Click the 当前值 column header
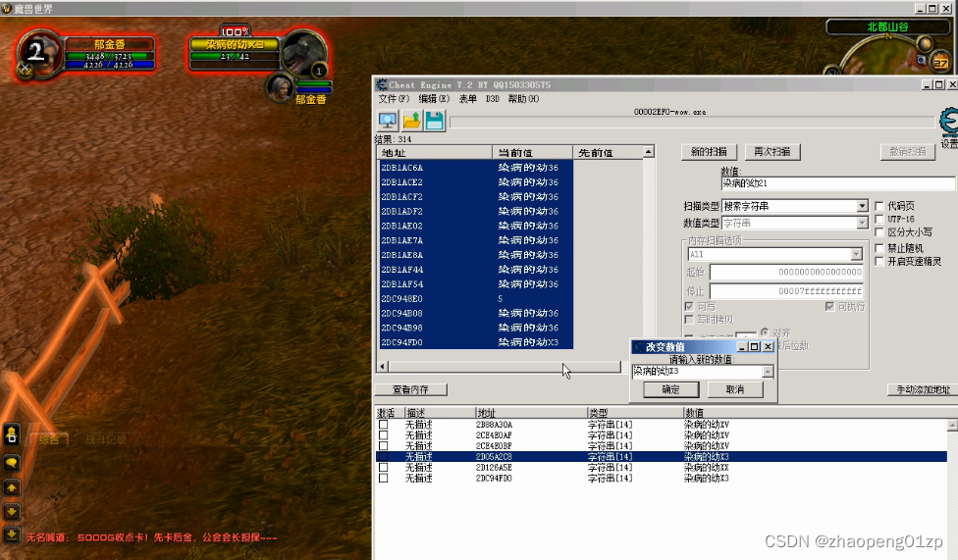Viewport: 958px width, 560px height. click(532, 152)
